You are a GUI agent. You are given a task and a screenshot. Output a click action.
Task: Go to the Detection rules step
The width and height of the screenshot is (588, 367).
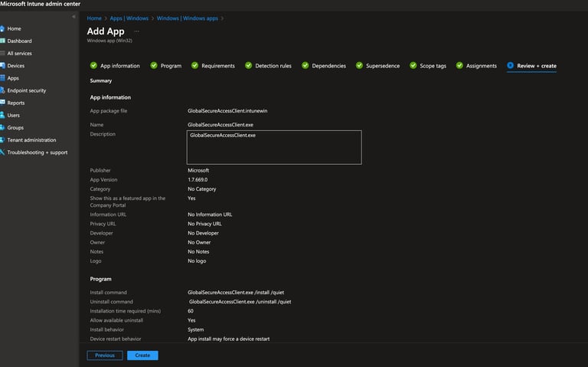(x=273, y=66)
